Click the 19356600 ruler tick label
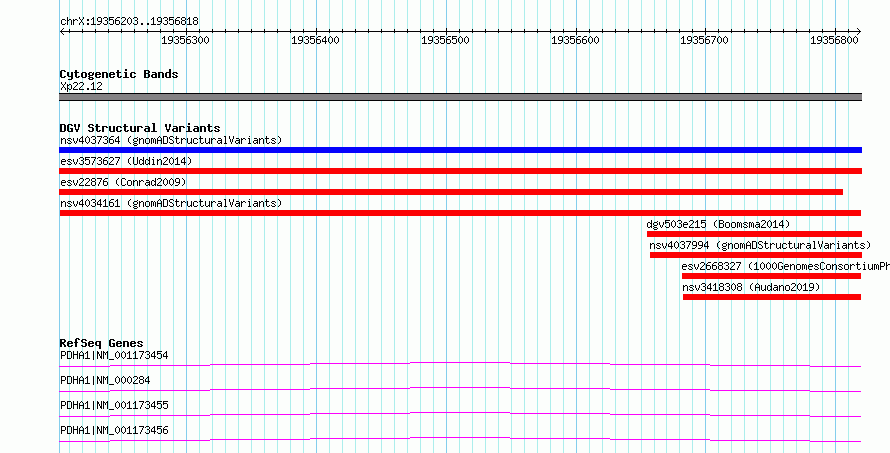 coord(575,40)
